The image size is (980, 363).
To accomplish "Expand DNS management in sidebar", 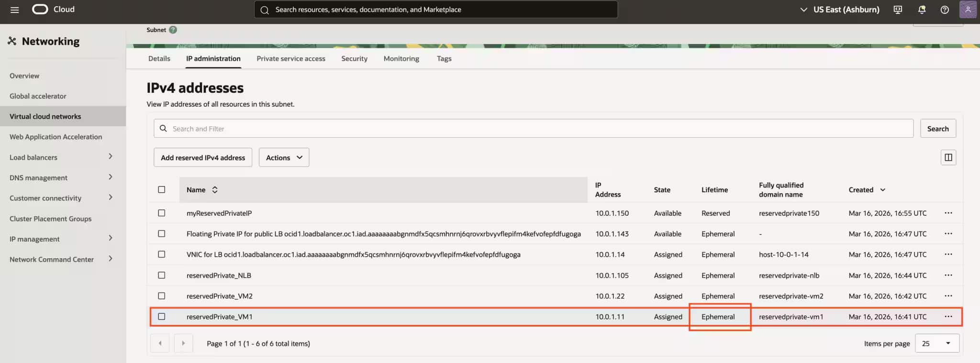I will 111,177.
